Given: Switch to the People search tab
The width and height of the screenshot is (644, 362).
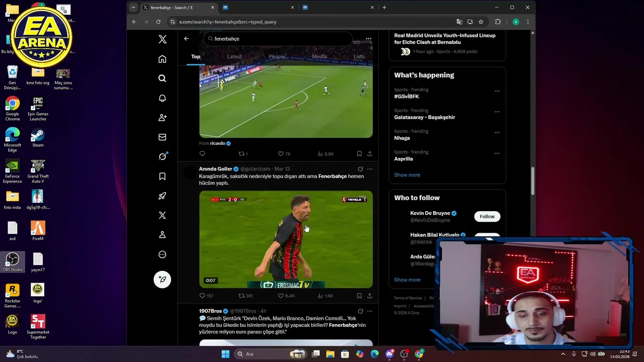Looking at the screenshot, I should [277, 56].
